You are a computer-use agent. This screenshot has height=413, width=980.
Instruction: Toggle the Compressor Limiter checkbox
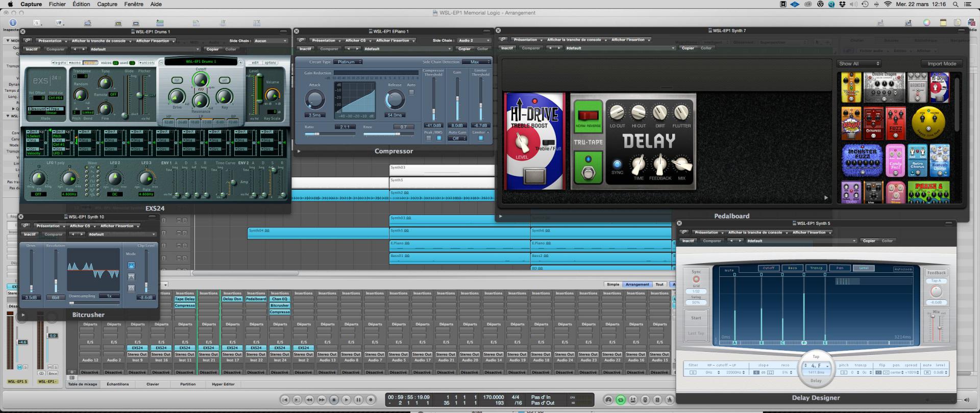point(480,138)
